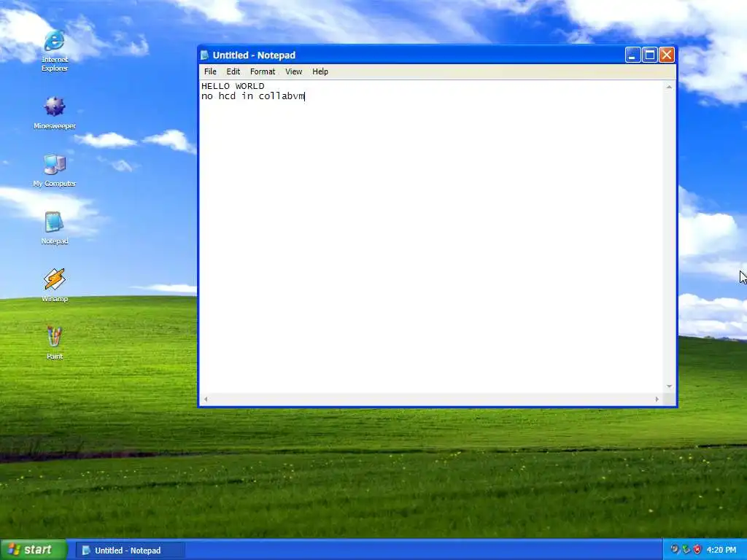Close the Notepad window
The height and width of the screenshot is (560, 747).
(x=667, y=55)
